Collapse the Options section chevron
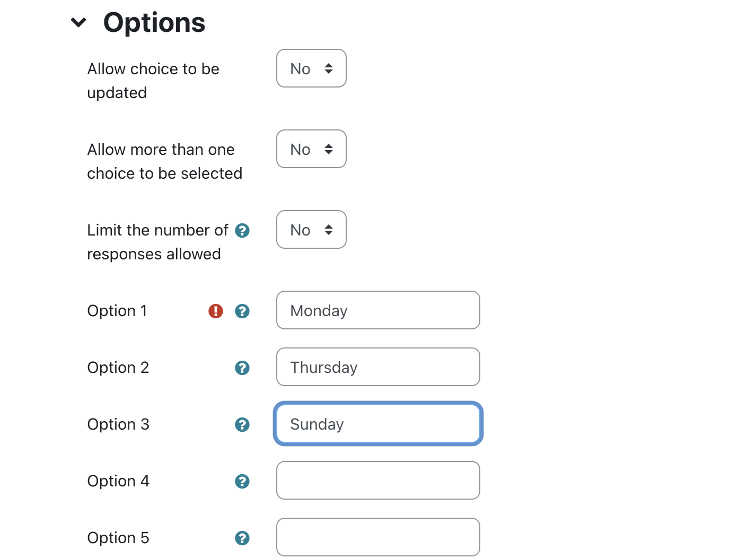This screenshot has width=756, height=558. click(78, 22)
